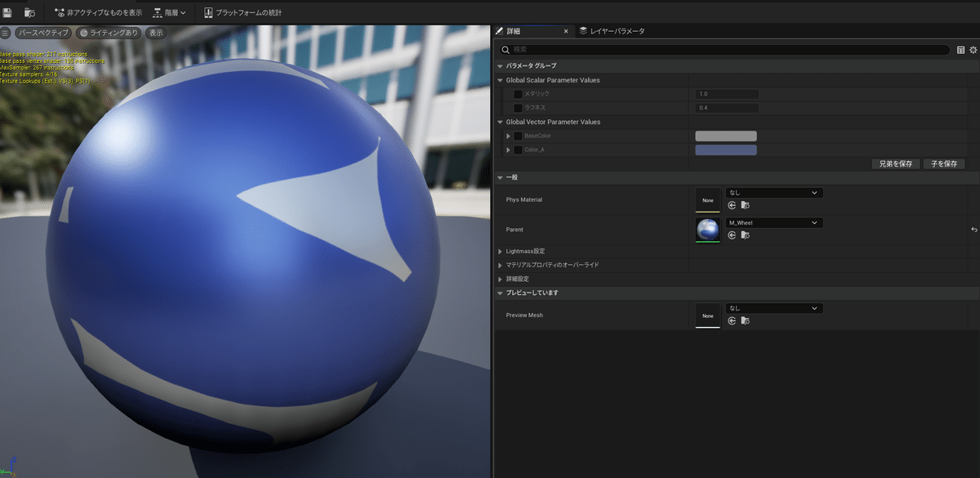Click the Phys Material None thumbnail
Viewport: 980px width, 478px height.
pyautogui.click(x=708, y=200)
